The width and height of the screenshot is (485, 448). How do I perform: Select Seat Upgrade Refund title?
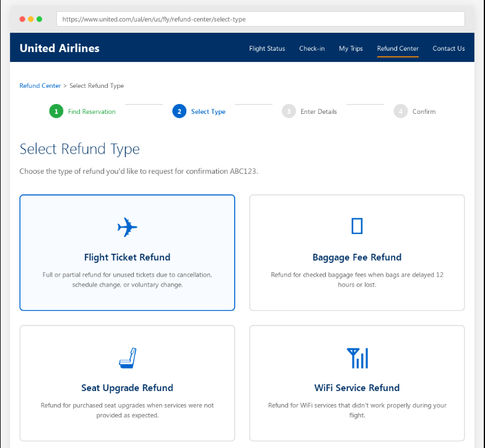coord(127,388)
